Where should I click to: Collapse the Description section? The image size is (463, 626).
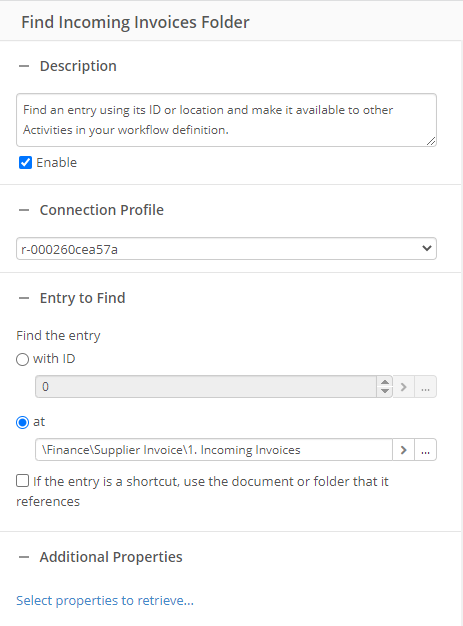pos(24,66)
